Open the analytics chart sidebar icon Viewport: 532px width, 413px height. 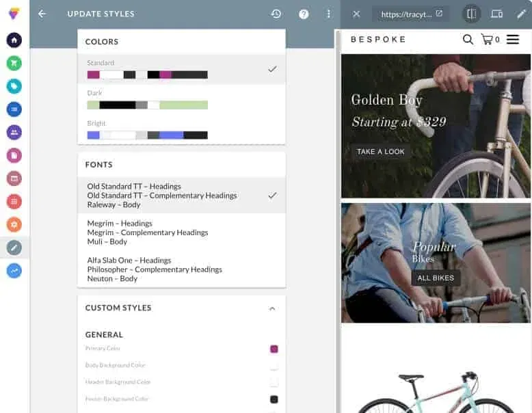pyautogui.click(x=14, y=271)
